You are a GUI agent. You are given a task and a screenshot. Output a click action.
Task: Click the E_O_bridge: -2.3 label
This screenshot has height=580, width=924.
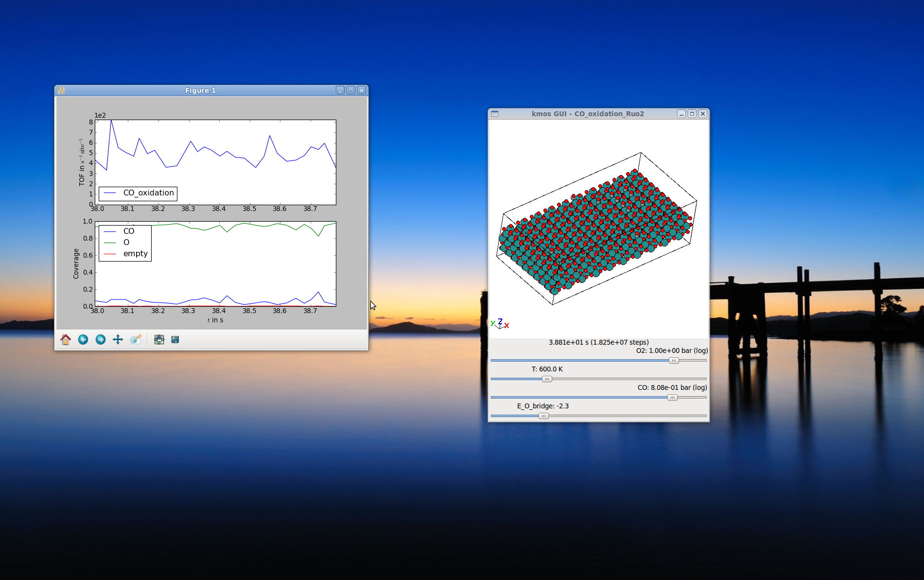click(543, 406)
